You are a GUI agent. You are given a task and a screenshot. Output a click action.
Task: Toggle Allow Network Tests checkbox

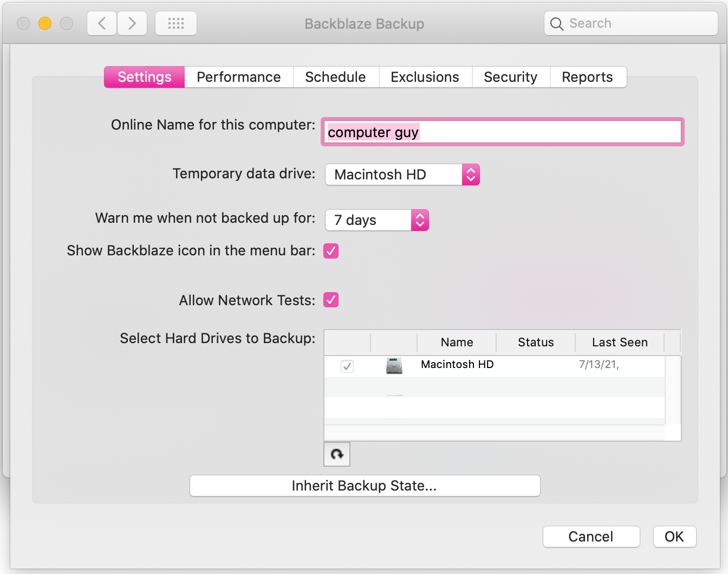coord(331,300)
